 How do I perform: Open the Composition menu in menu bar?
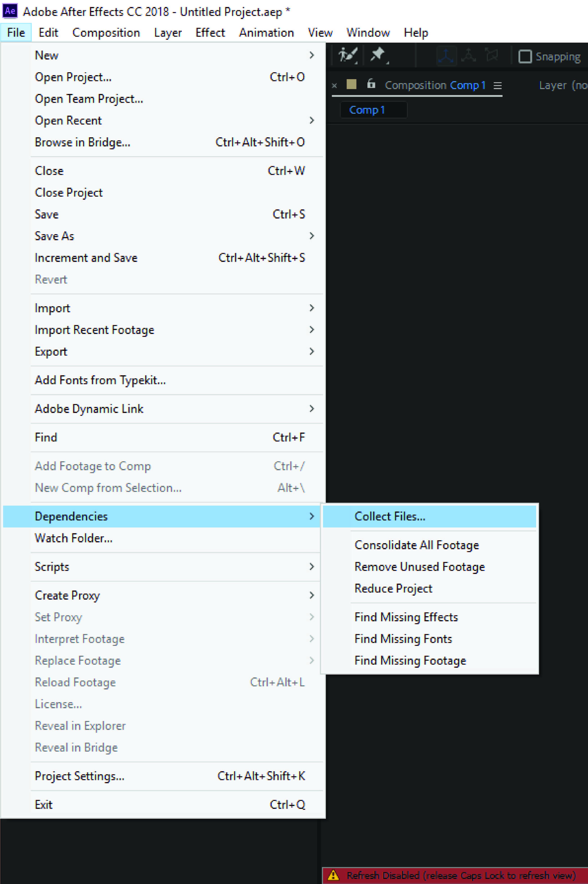click(x=106, y=33)
